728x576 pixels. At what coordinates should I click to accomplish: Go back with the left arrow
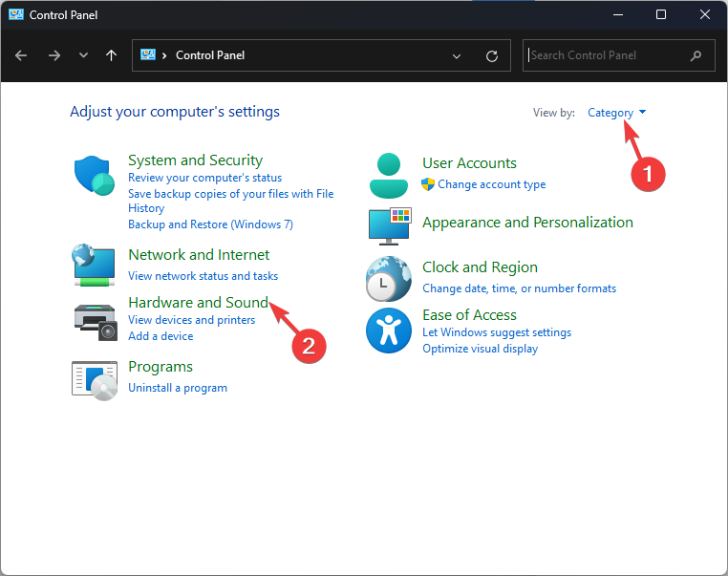[21, 55]
